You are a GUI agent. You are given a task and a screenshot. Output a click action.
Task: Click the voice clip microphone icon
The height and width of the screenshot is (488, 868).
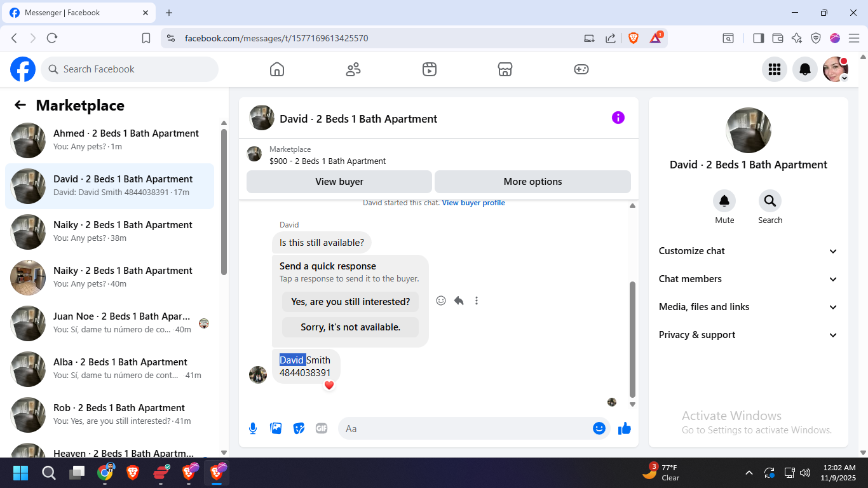click(x=253, y=428)
